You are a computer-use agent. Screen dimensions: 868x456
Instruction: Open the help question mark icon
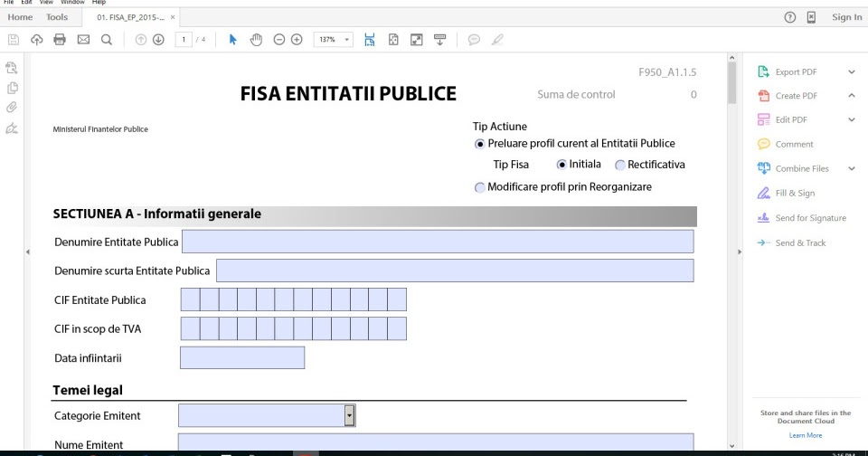tap(790, 17)
